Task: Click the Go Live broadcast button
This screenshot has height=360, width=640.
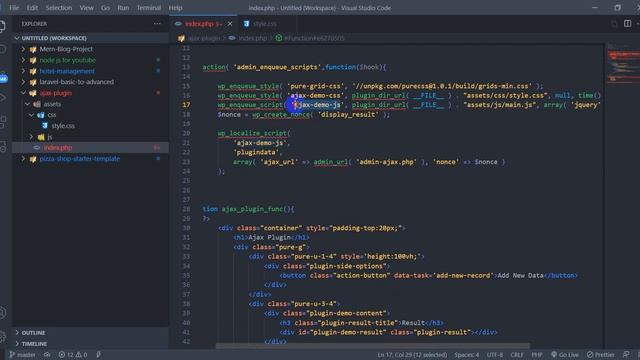Action: click(564, 355)
